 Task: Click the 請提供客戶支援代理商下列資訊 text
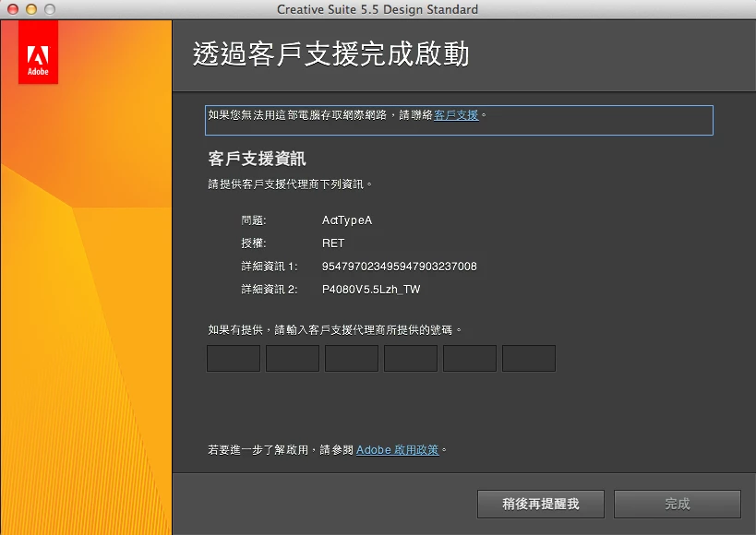290,184
